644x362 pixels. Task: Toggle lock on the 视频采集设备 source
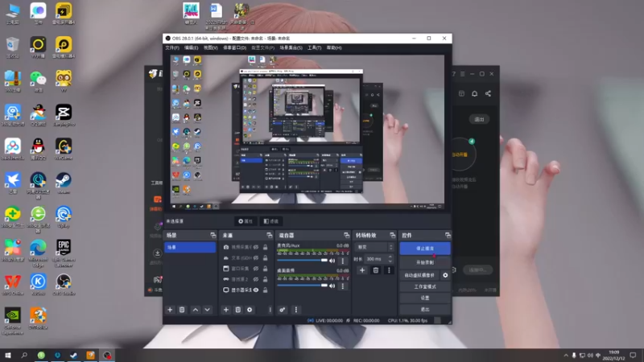[266, 247]
